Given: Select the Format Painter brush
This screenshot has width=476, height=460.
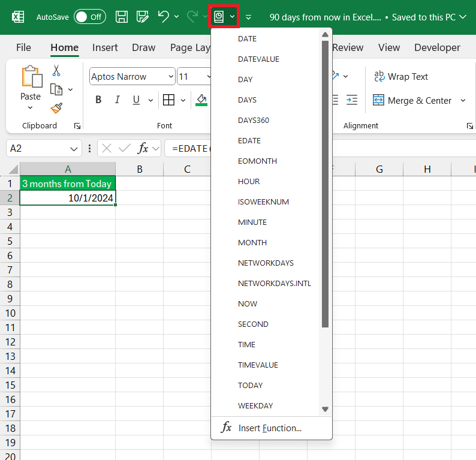Looking at the screenshot, I should tap(56, 108).
